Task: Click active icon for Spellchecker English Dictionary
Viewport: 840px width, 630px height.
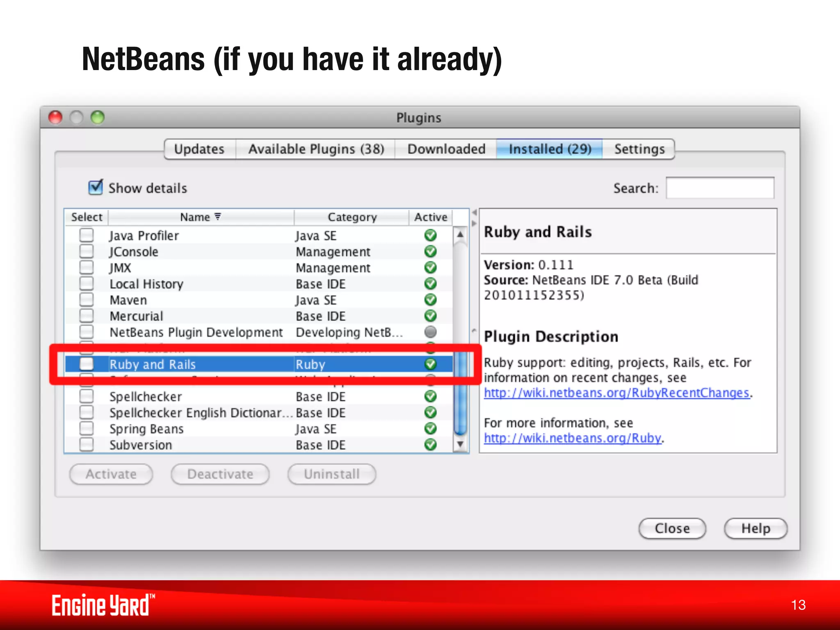Action: pos(430,412)
